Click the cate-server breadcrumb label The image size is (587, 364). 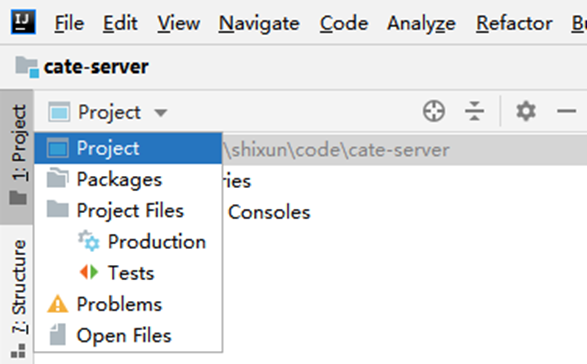(96, 67)
